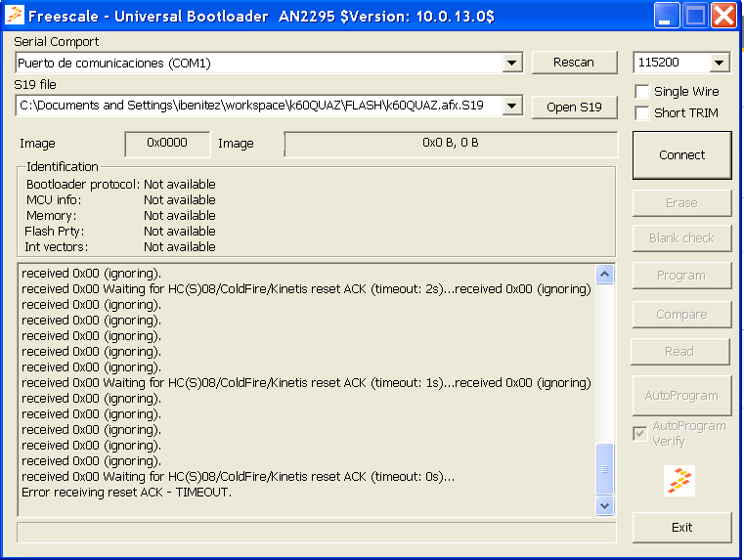Click the Connect button
This screenshot has height=560, width=744.
(681, 155)
